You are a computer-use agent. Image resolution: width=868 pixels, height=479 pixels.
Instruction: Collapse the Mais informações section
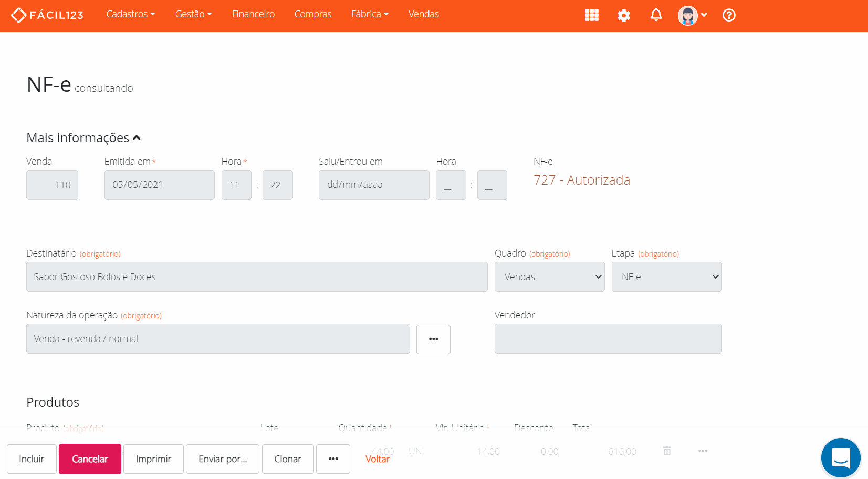[x=83, y=137]
